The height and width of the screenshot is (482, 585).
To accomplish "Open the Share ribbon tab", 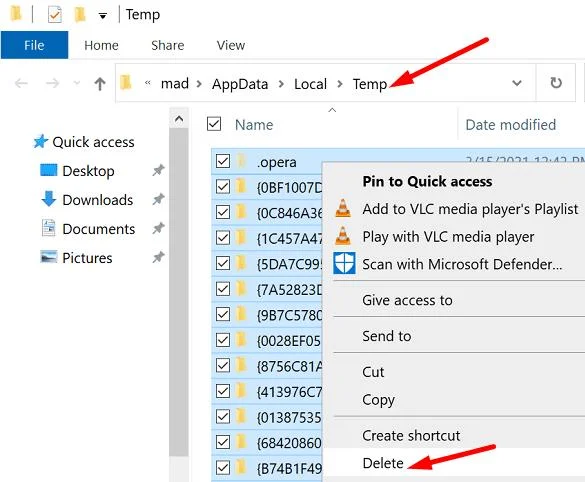I will (168, 46).
